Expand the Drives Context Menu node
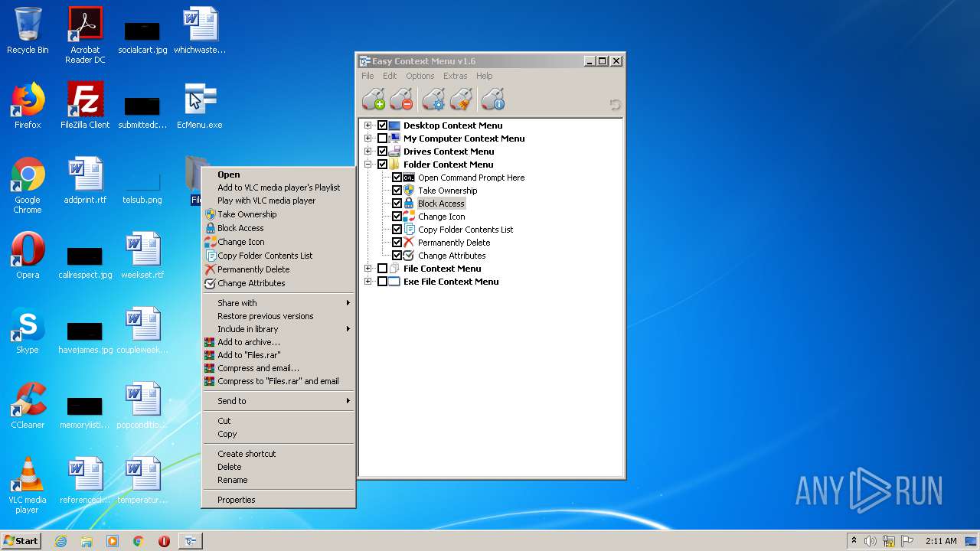Screen dimensions: 980x551 coord(368,152)
